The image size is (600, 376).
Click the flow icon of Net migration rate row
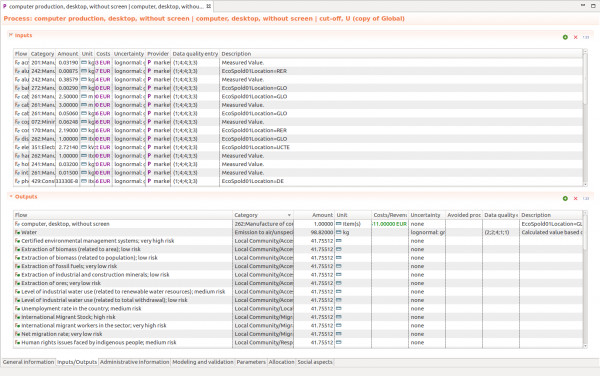[17, 334]
